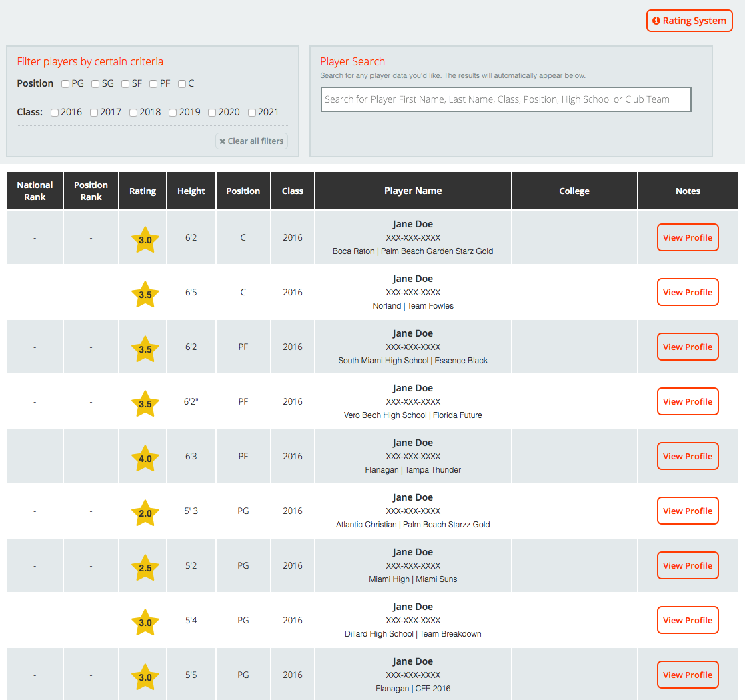This screenshot has height=700, width=745.
Task: Sort by the Rating column header
Action: [x=143, y=191]
